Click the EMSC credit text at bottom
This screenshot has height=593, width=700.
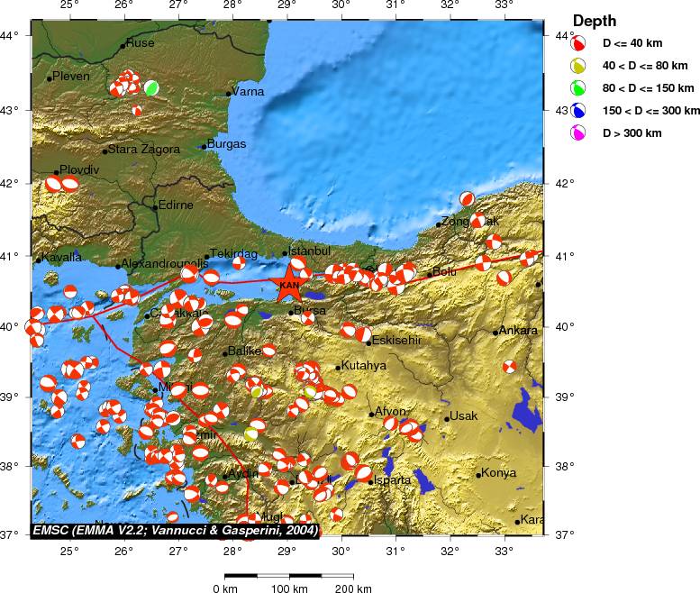[x=175, y=530]
